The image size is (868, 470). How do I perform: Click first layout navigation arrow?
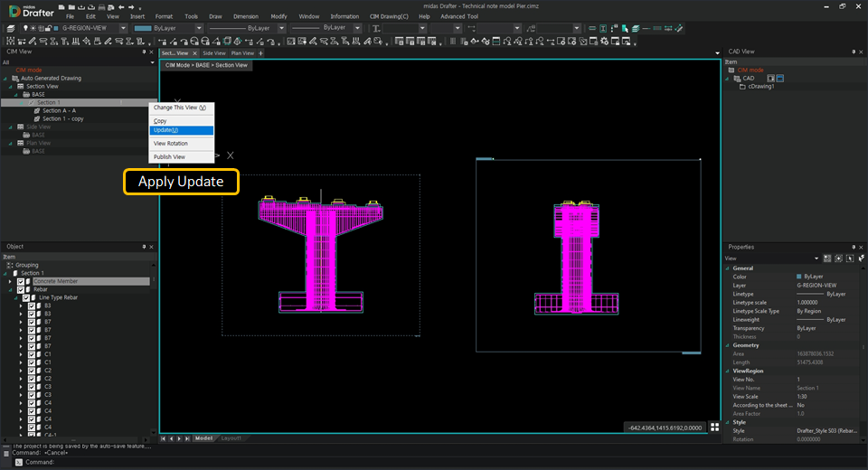[164, 438]
